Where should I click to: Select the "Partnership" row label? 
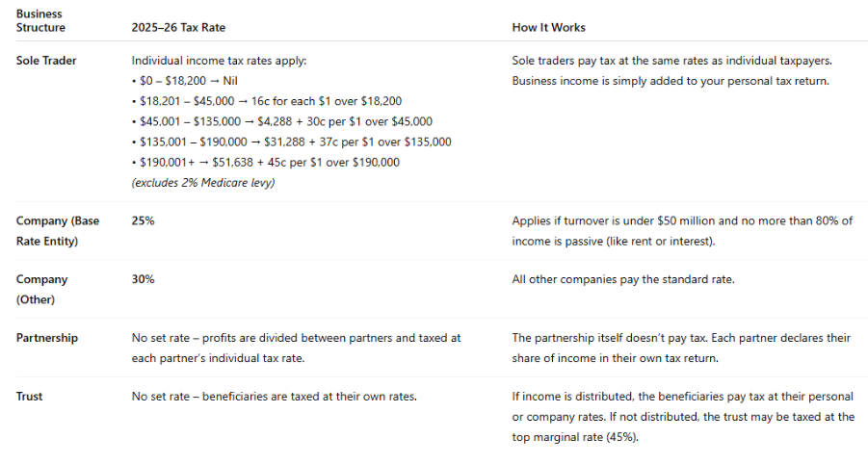[47, 338]
